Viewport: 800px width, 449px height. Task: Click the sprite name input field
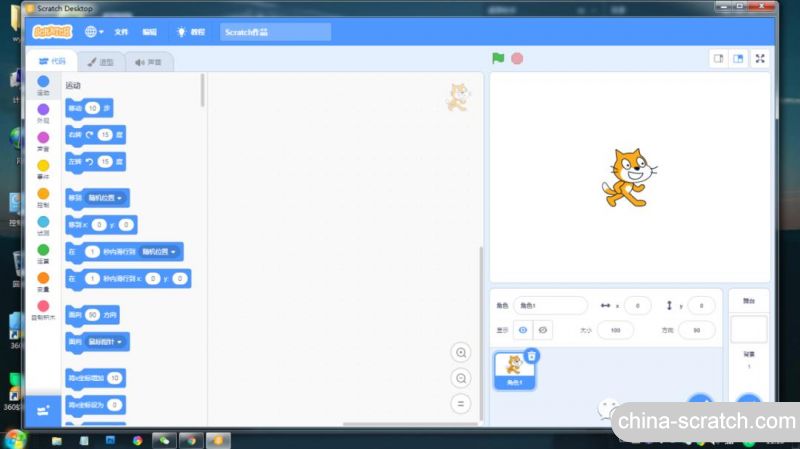click(x=550, y=305)
